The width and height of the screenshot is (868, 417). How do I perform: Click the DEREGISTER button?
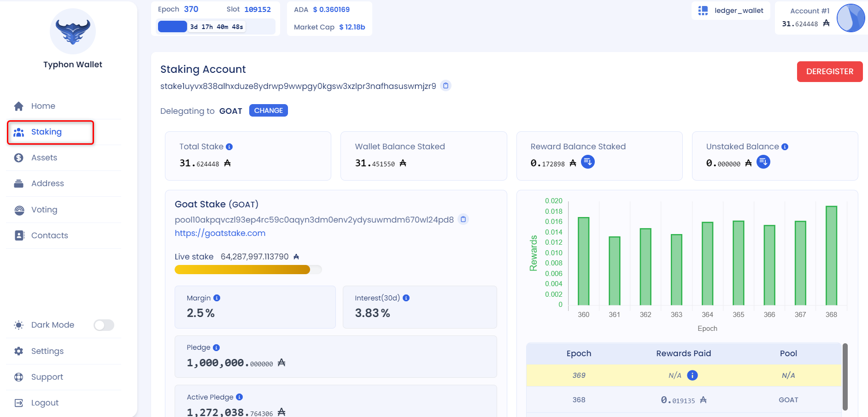[x=830, y=71]
